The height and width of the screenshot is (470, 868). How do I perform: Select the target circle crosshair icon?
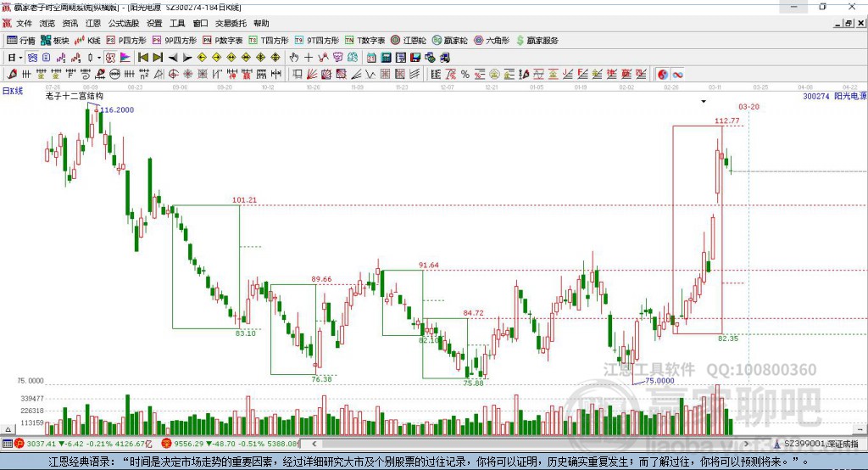(173, 75)
